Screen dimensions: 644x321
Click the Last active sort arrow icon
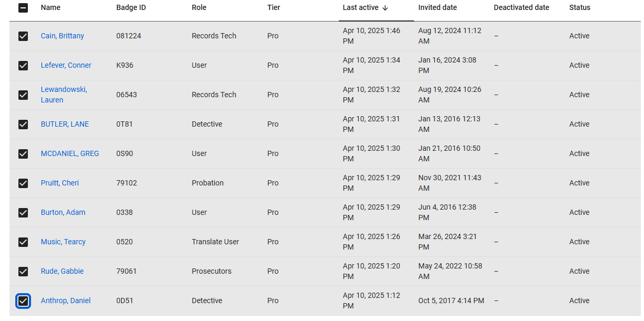pos(385,8)
